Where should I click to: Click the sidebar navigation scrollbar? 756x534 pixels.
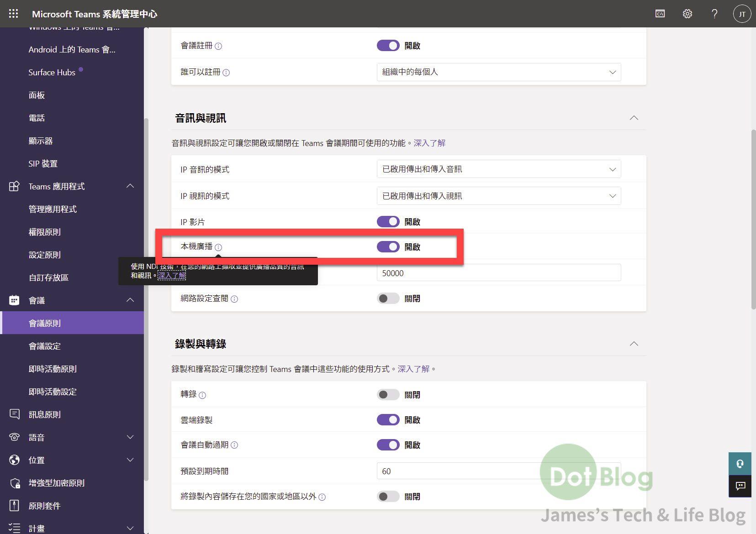146,299
